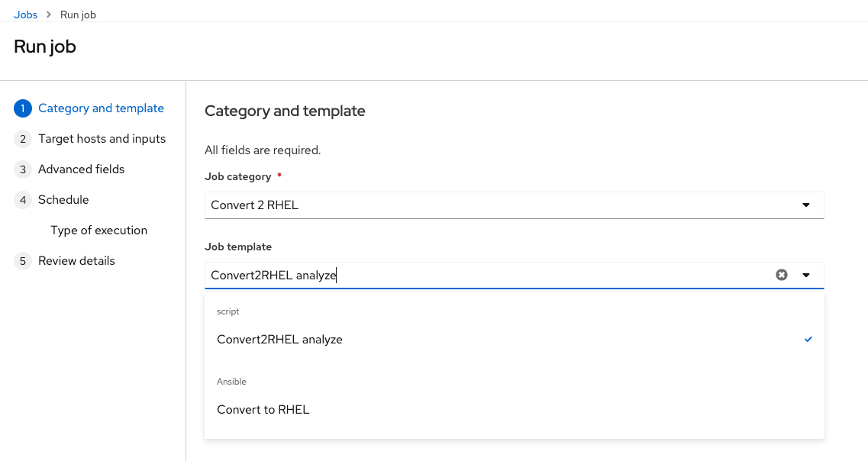Click the 'Ansible' group label

click(231, 382)
